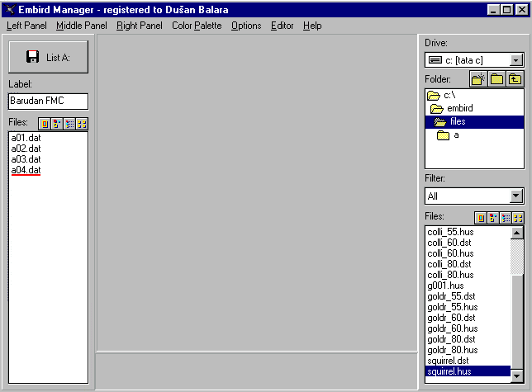Open the Middle Panel menu
532x392 pixels.
point(82,26)
